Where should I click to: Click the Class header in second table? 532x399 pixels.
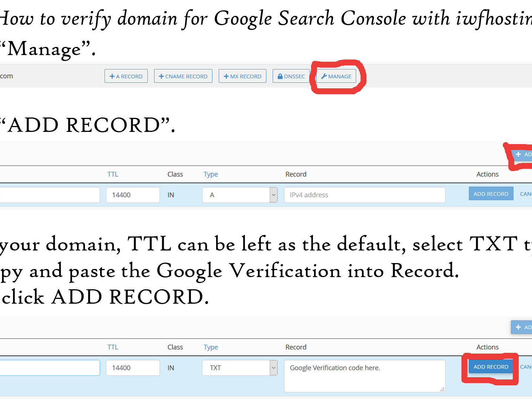[x=175, y=347]
